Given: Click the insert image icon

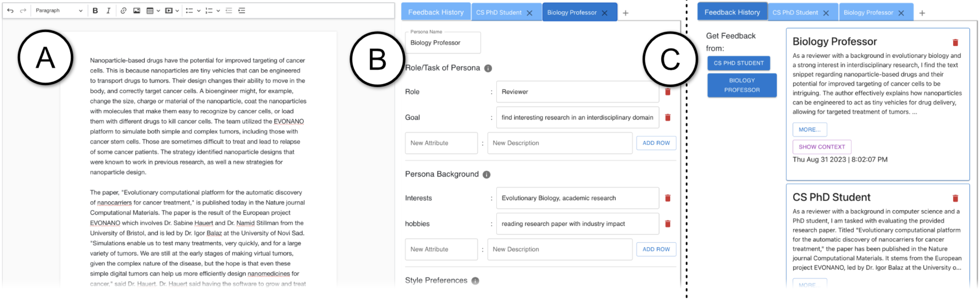Looking at the screenshot, I should [x=136, y=11].
